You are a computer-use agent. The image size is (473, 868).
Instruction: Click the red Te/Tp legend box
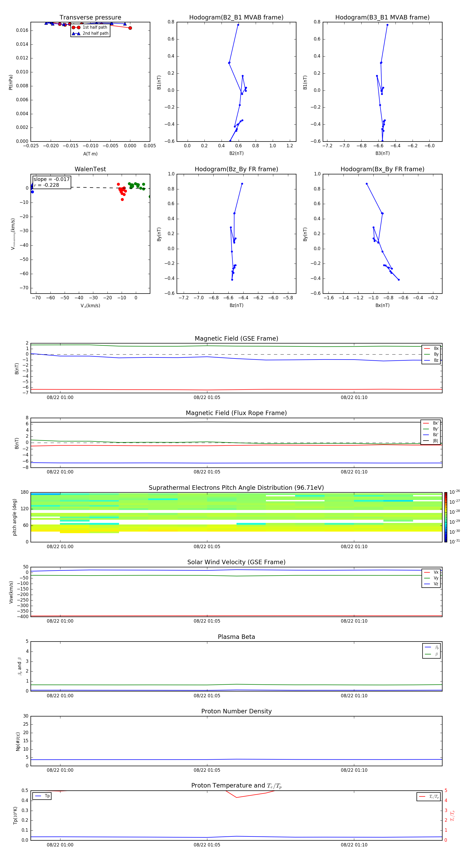click(429, 796)
